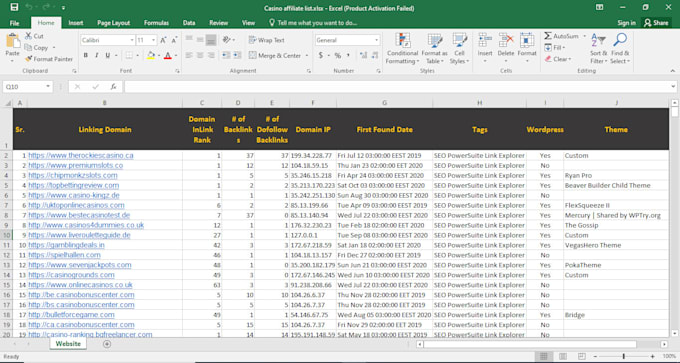Screen dimensions: 680x363
Task: Switch to the Insert tab
Action: 76,23
